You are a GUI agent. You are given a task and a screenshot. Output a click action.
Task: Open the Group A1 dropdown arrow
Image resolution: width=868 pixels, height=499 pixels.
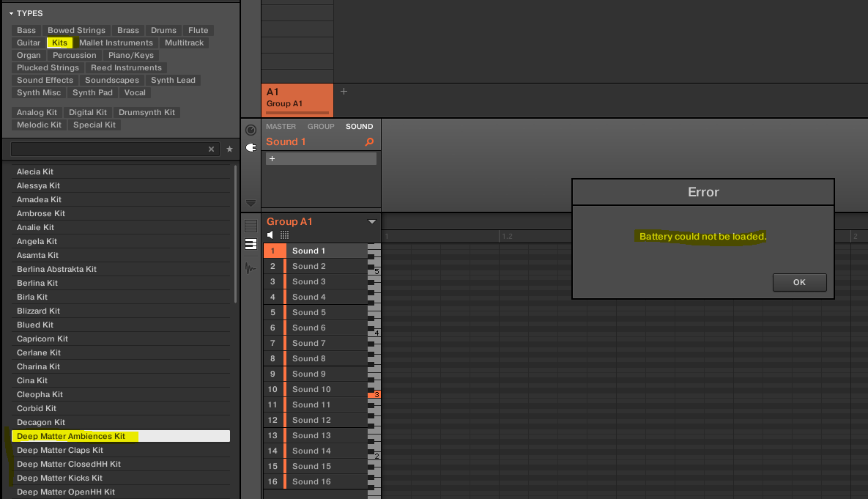tap(371, 221)
